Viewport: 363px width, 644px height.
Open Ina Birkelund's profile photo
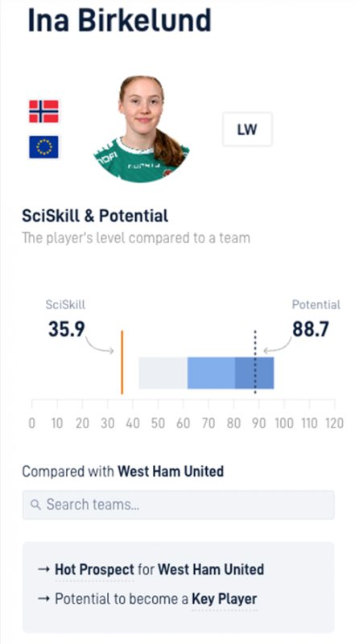pyautogui.click(x=142, y=129)
